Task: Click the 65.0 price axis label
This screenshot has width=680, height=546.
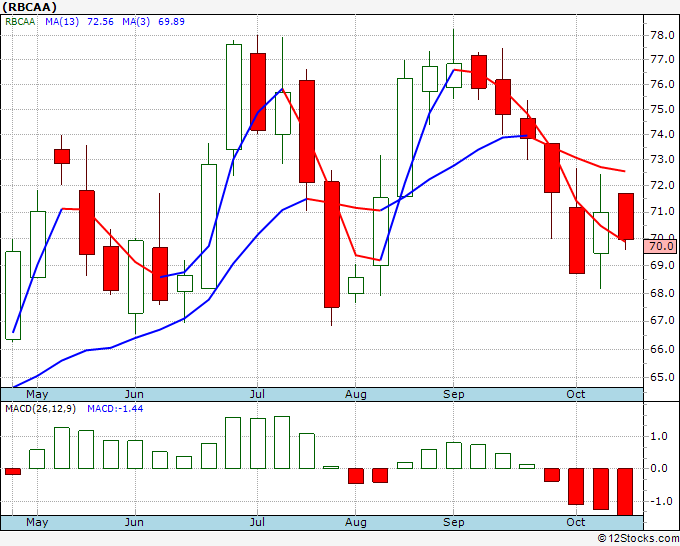Action: 662,377
